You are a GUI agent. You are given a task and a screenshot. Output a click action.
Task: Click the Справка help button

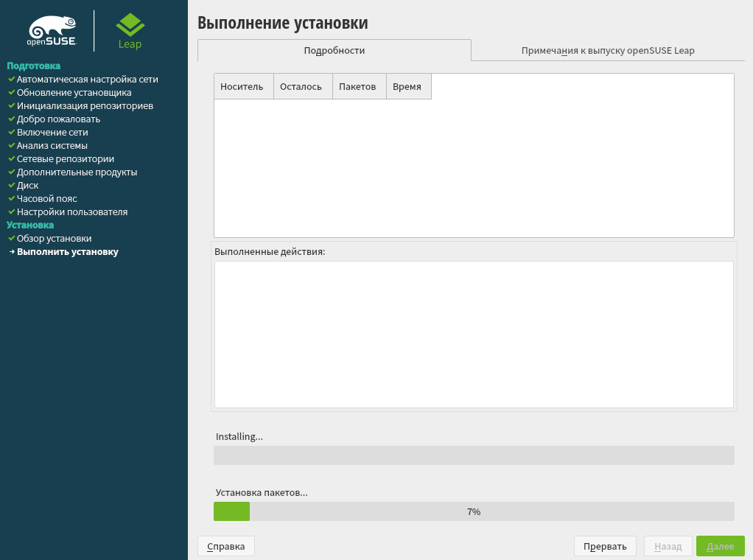(x=226, y=546)
